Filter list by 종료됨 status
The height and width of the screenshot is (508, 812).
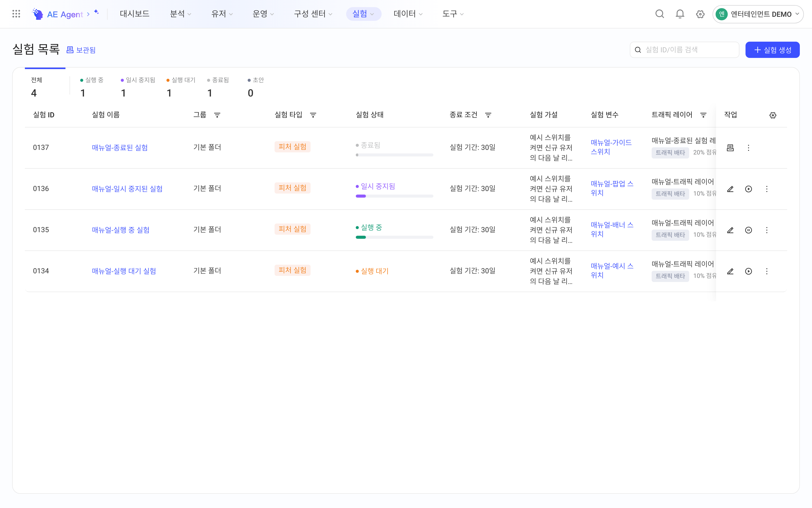(218, 87)
